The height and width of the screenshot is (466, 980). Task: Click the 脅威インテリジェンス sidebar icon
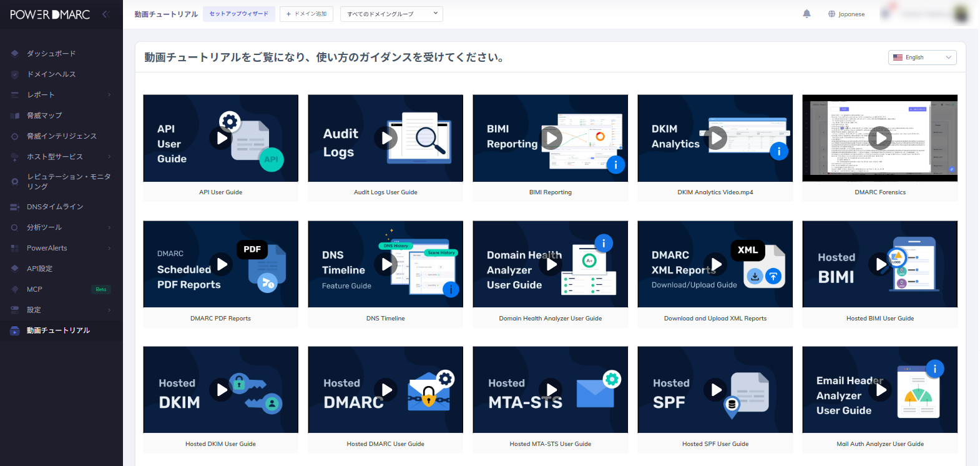pos(15,136)
